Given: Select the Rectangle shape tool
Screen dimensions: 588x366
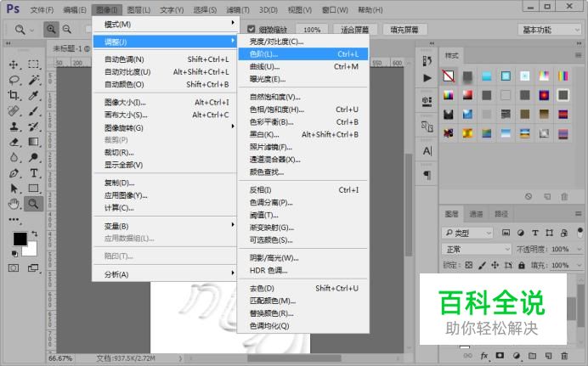Looking at the screenshot, I should 34,188.
